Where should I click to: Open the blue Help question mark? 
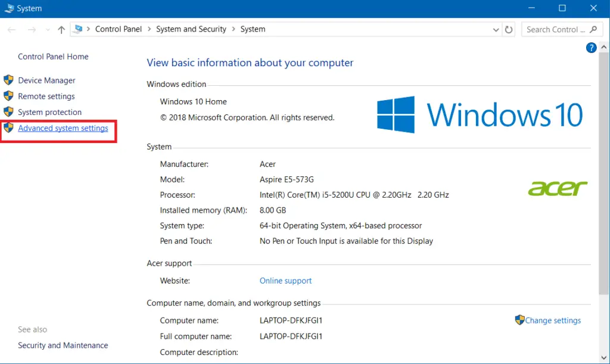pyautogui.click(x=591, y=48)
